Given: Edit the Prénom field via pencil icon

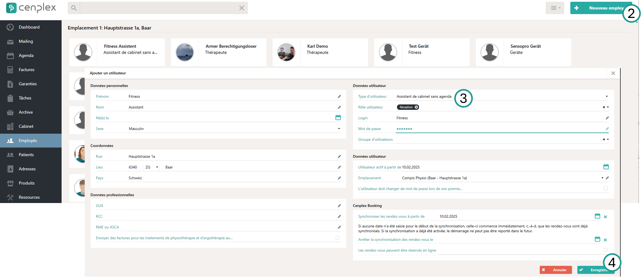Looking at the screenshot, I should pyautogui.click(x=339, y=96).
